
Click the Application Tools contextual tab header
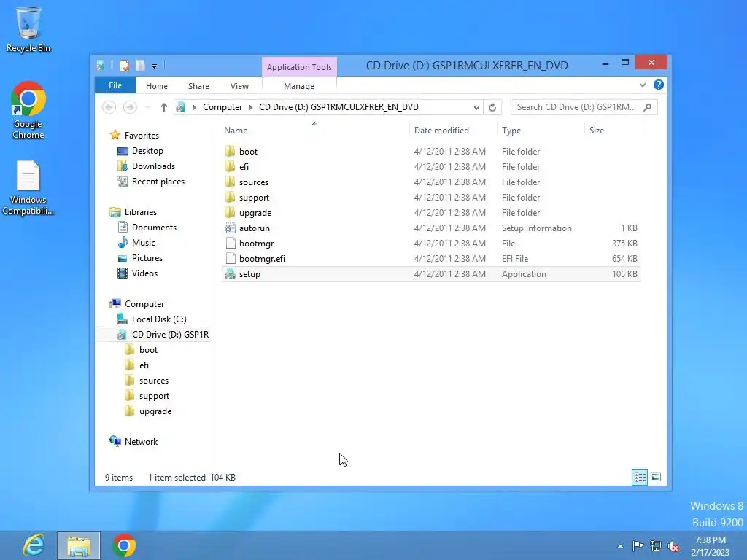coord(299,66)
